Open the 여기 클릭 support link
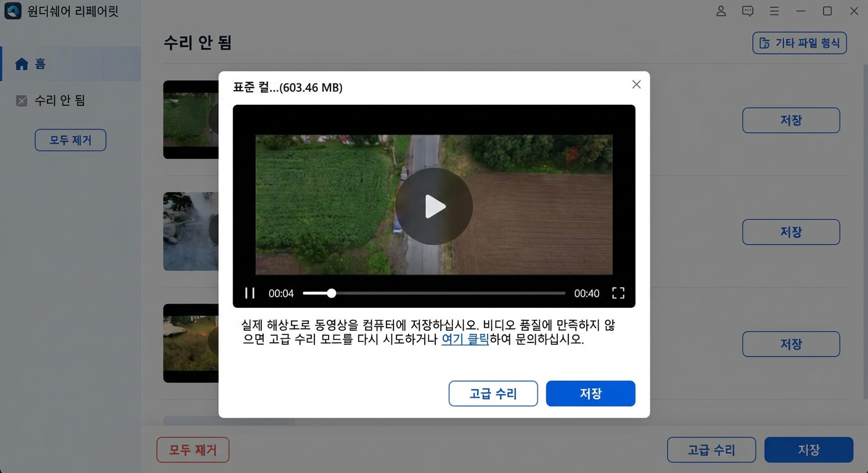 coord(465,338)
